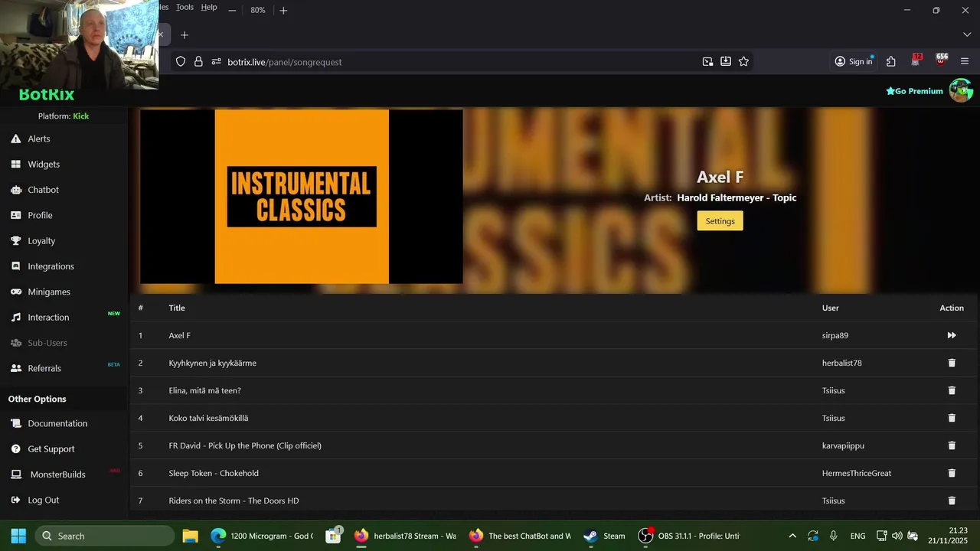Open Steam from the taskbar
The height and width of the screenshot is (551, 980).
605,536
